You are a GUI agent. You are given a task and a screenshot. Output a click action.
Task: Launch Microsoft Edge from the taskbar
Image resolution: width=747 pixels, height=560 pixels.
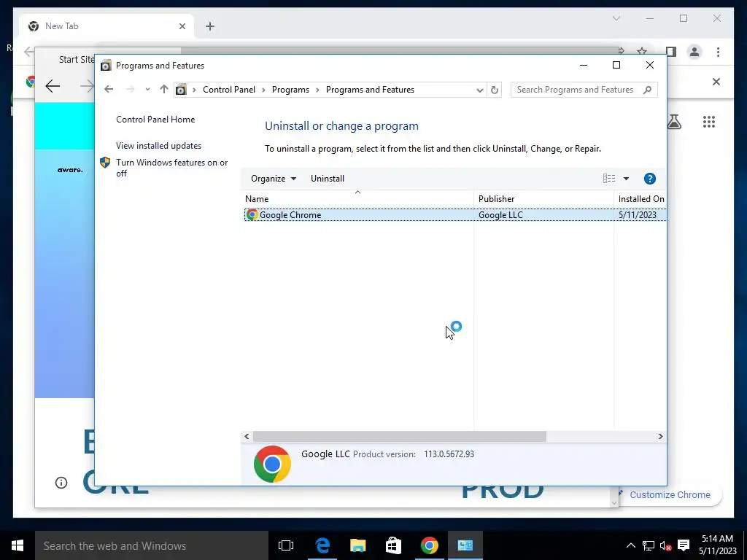coord(322,545)
